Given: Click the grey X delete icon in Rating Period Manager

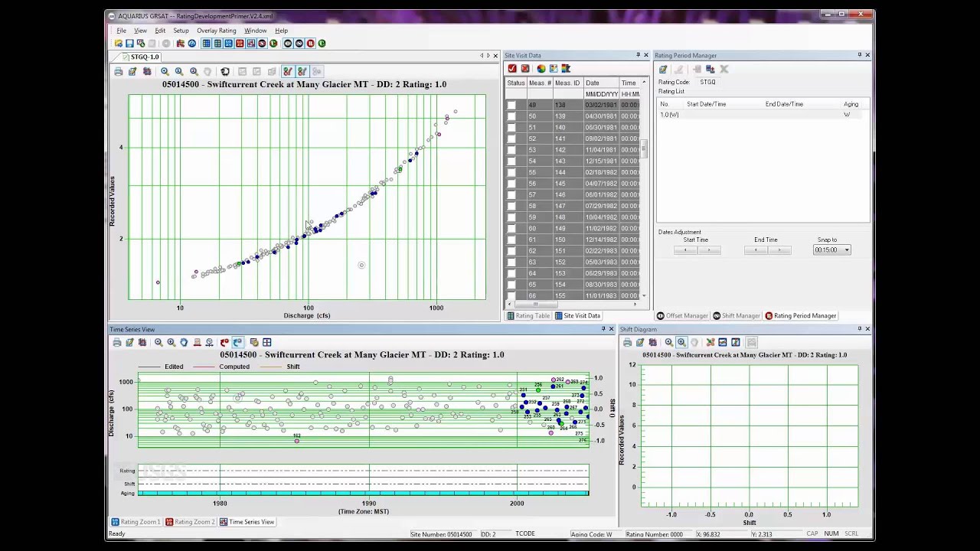Looking at the screenshot, I should pyautogui.click(x=724, y=70).
